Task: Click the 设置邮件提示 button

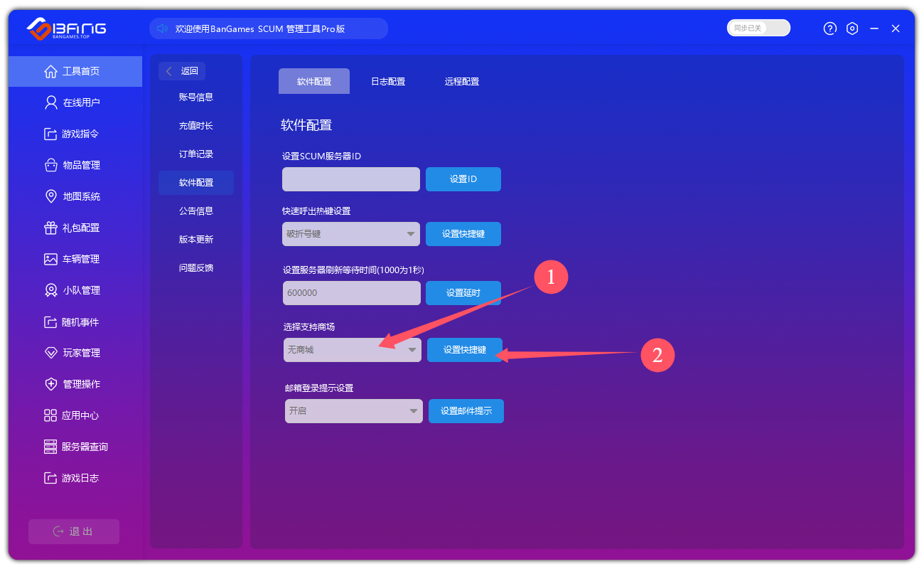Action: 466,411
